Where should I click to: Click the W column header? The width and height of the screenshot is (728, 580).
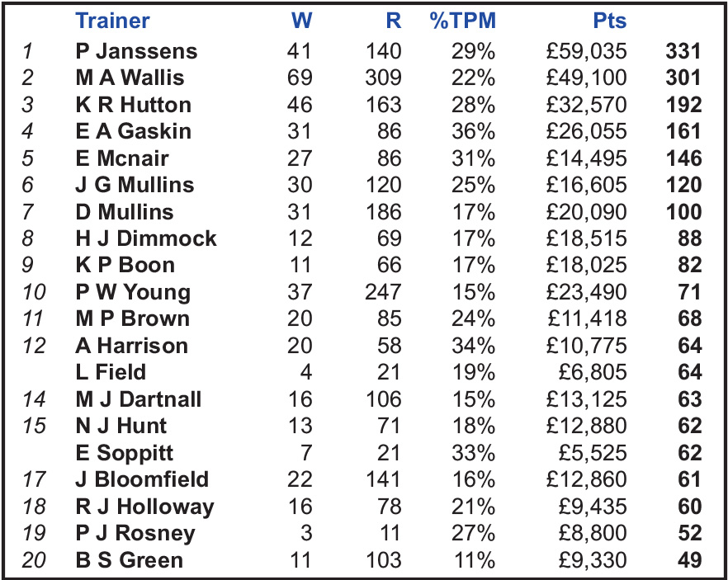coord(301,21)
